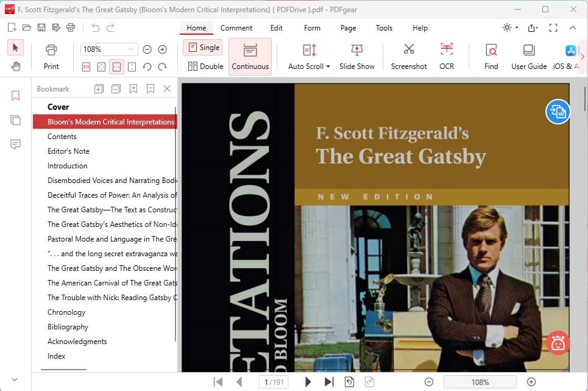The image size is (588, 391).
Task: Open the zoom percentage dropdown
Action: [131, 49]
